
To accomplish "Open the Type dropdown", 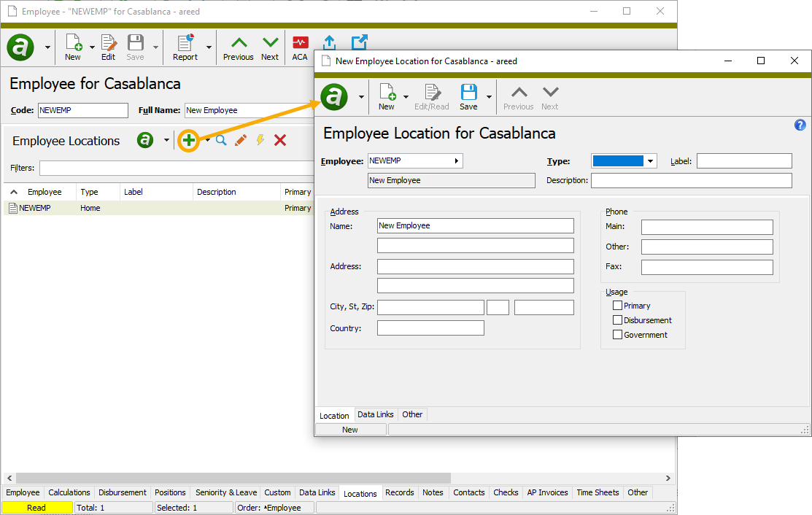I will click(x=649, y=160).
